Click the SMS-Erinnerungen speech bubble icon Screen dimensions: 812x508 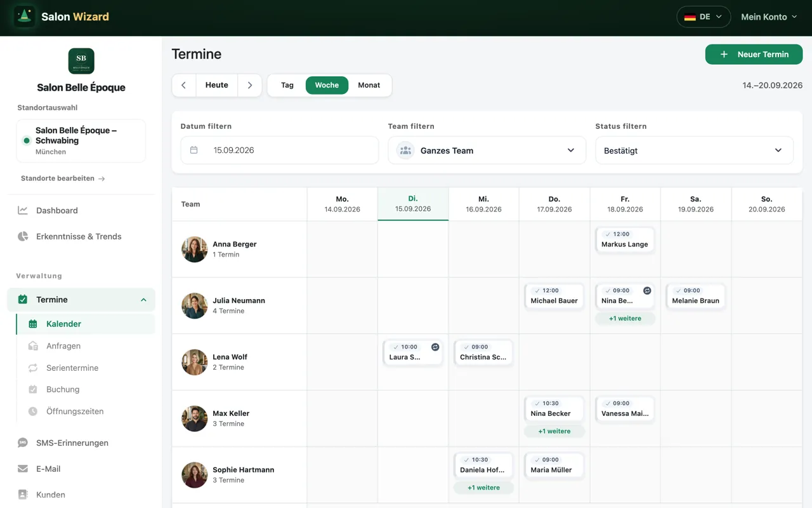(x=23, y=443)
